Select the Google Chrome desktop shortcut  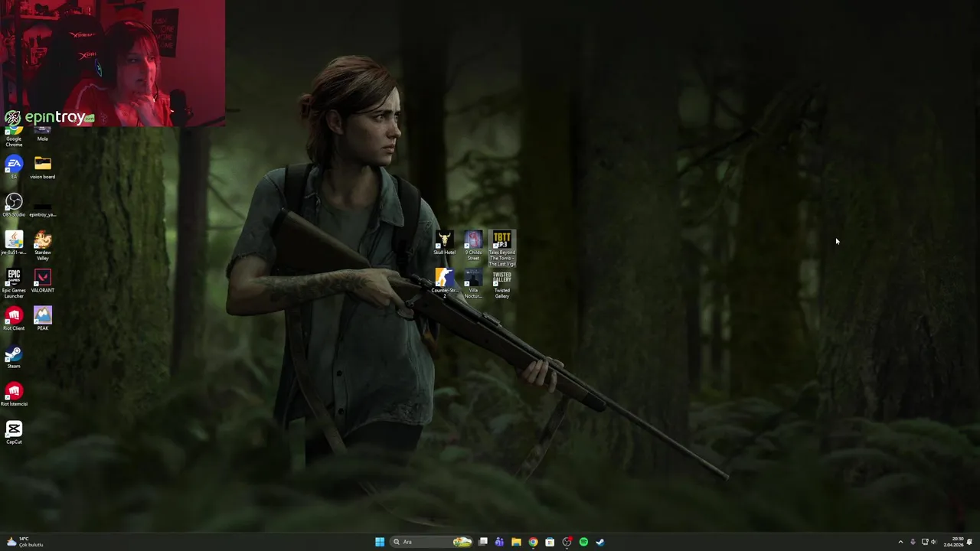point(14,136)
